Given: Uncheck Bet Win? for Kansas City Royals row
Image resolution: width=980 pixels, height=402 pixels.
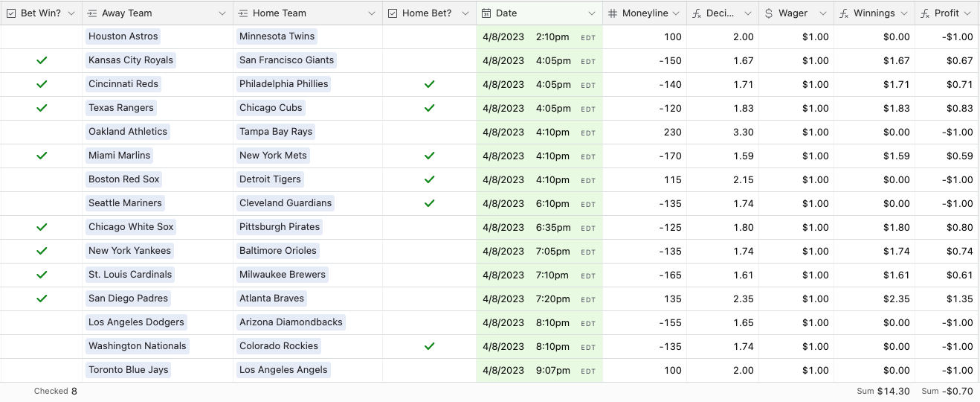Looking at the screenshot, I should point(42,60).
